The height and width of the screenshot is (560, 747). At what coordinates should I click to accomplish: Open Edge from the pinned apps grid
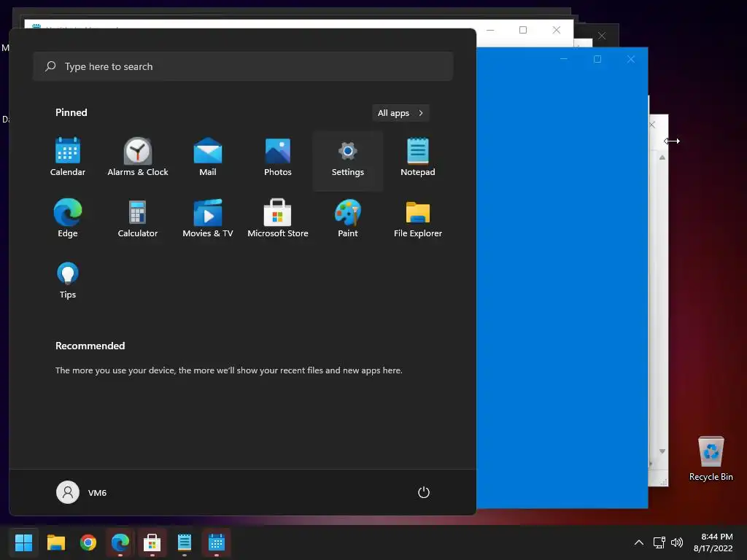(x=68, y=218)
